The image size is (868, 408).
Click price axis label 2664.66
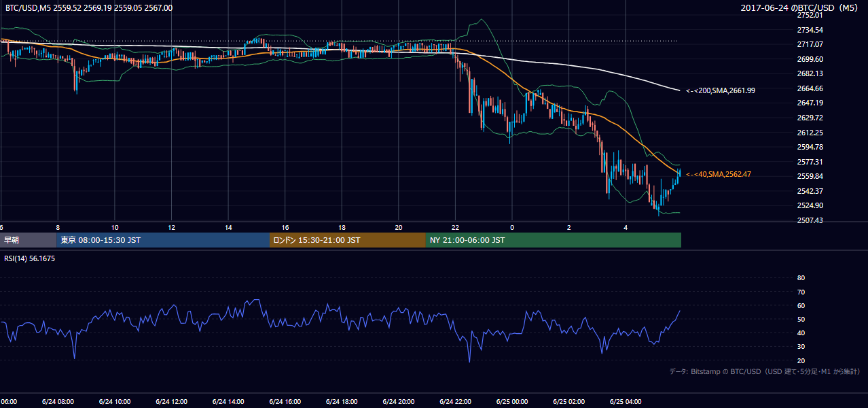[x=810, y=88]
